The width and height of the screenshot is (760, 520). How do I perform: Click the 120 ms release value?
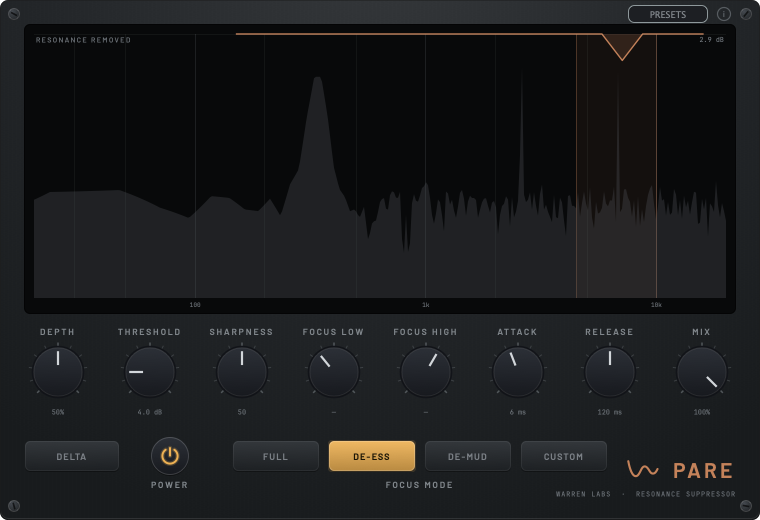610,412
